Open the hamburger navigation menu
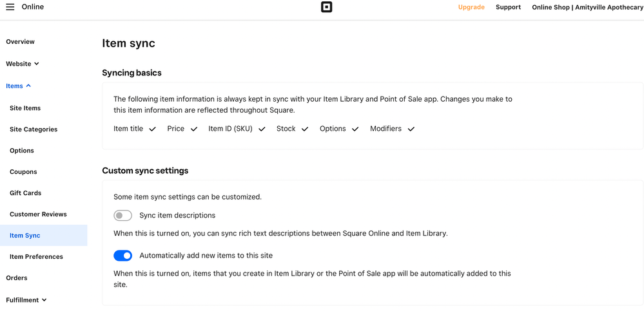The image size is (644, 311). (x=10, y=7)
